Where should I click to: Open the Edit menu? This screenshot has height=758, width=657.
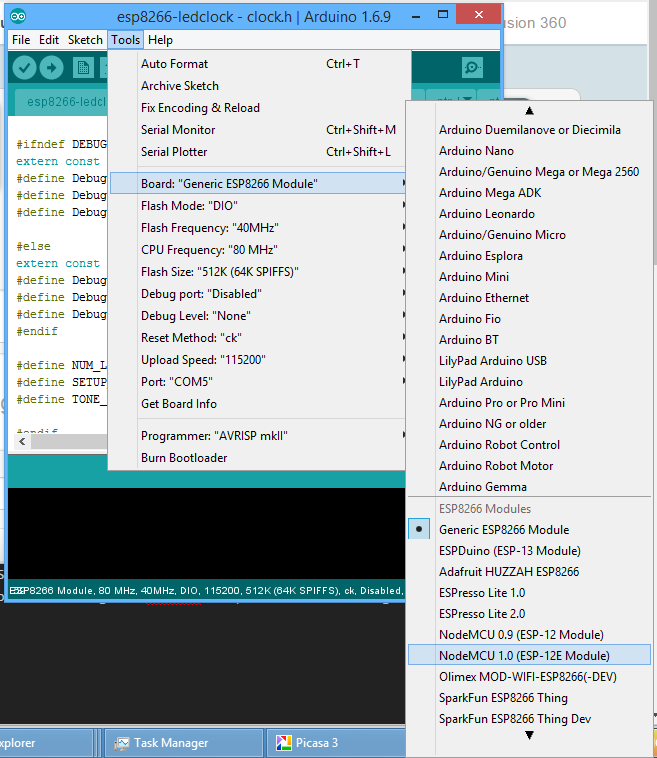(x=49, y=40)
